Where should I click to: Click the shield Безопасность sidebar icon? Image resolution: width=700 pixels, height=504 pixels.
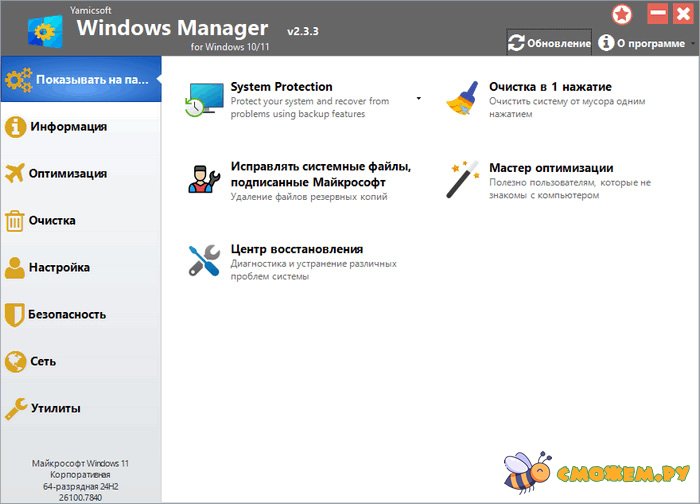[15, 314]
